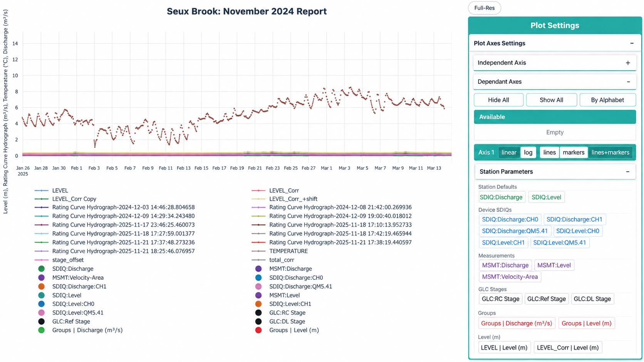Switch Axis 1 style to lines+markers

pos(610,152)
